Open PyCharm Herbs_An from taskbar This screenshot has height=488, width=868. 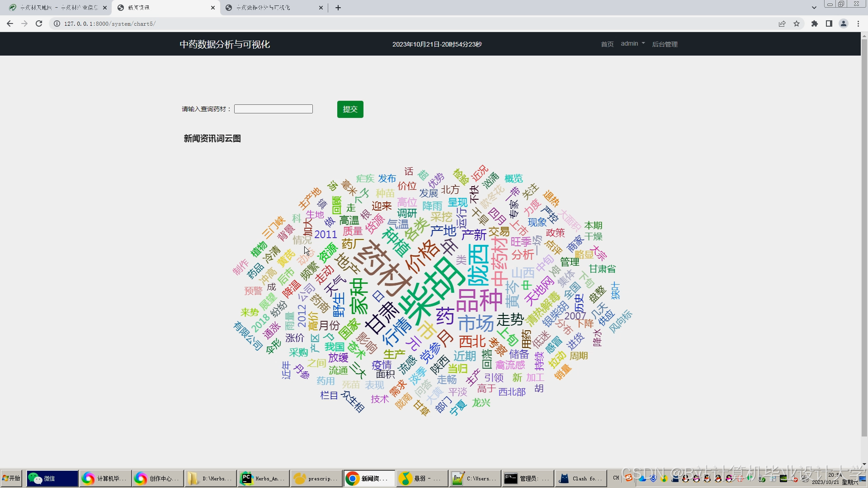coord(264,479)
